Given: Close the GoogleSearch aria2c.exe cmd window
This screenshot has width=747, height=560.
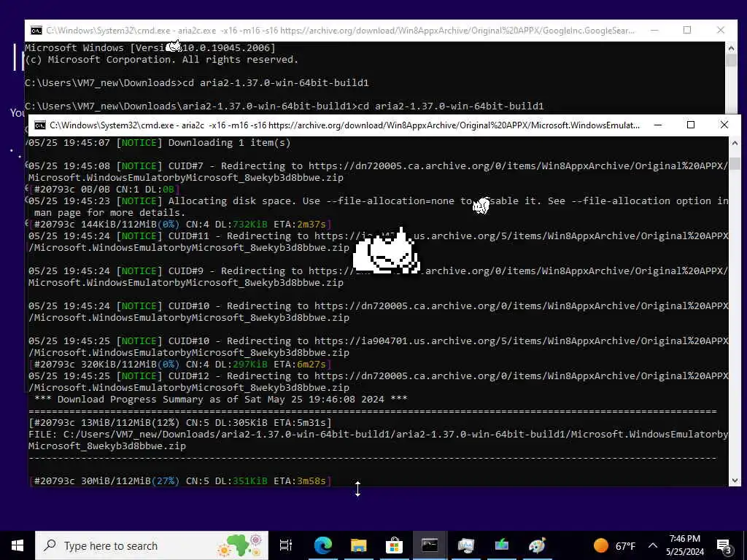Looking at the screenshot, I should 721,30.
